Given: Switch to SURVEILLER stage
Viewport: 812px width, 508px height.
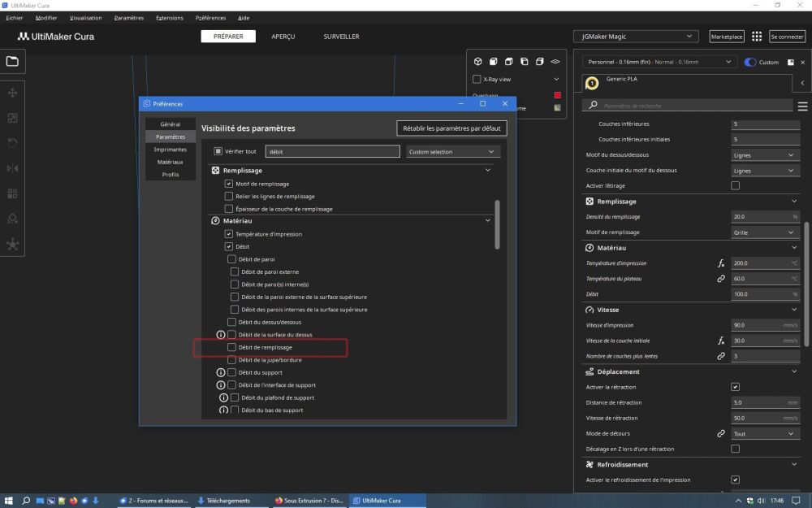Looking at the screenshot, I should point(341,37).
